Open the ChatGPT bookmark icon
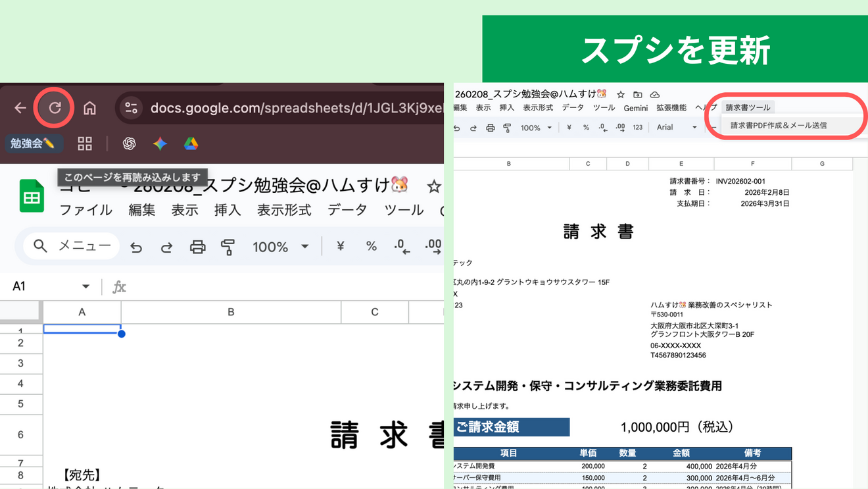Viewport: 868px width, 489px height. click(129, 143)
